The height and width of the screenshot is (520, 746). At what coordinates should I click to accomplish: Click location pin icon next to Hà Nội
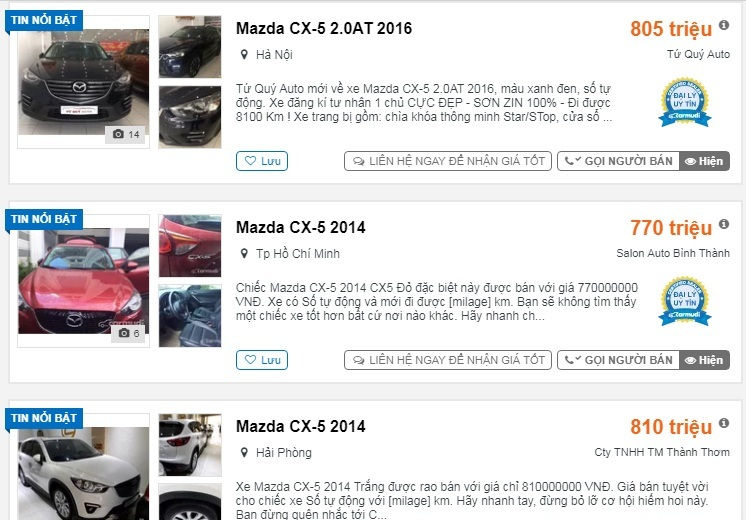[x=244, y=55]
